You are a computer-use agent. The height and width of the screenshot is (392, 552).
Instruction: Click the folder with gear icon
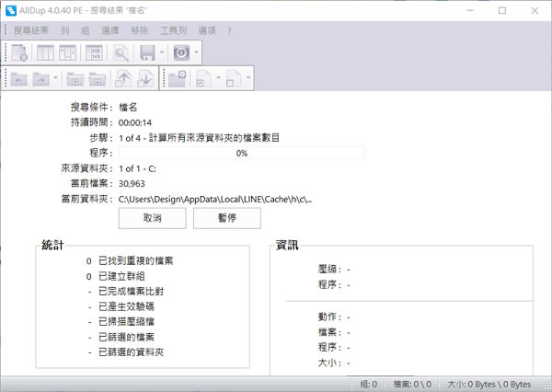click(178, 80)
